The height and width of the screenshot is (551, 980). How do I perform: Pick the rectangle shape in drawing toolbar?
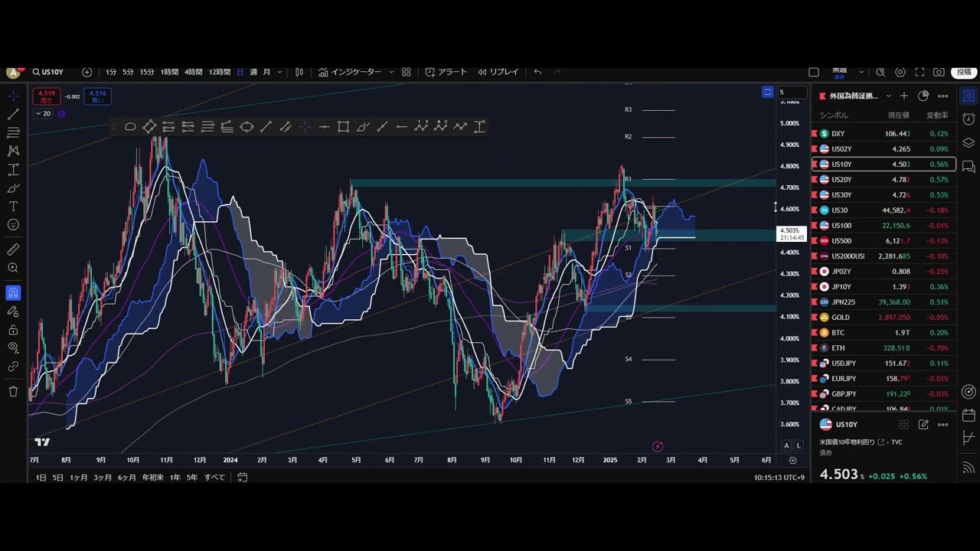click(344, 127)
